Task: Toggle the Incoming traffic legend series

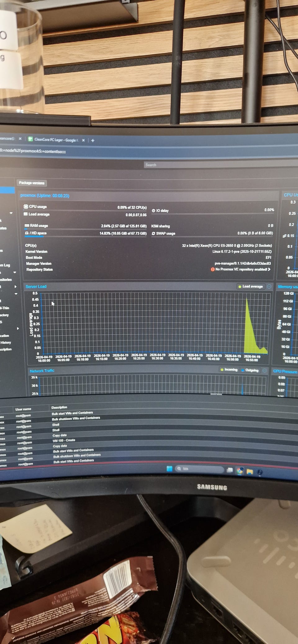Action: click(229, 370)
